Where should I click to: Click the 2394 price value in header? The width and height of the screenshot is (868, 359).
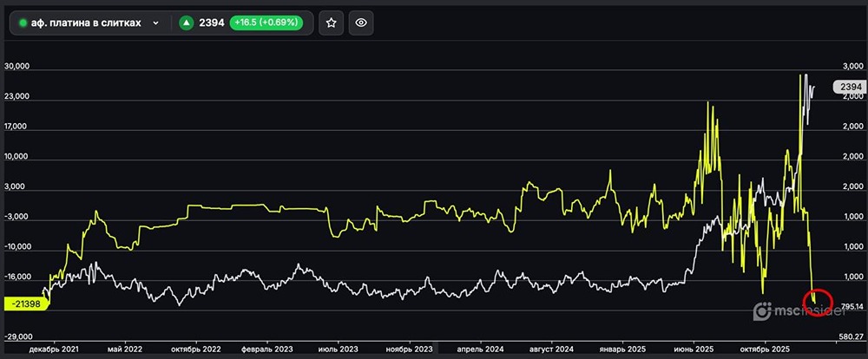click(211, 23)
